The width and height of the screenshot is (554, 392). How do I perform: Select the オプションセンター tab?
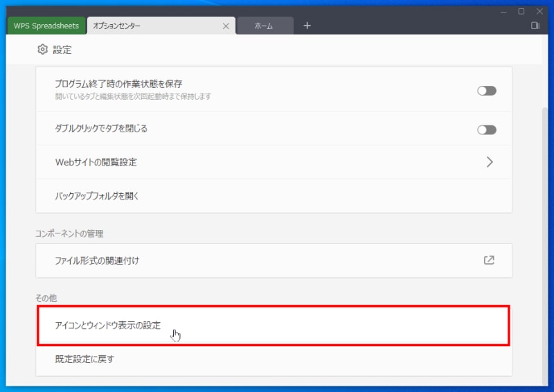pos(161,26)
